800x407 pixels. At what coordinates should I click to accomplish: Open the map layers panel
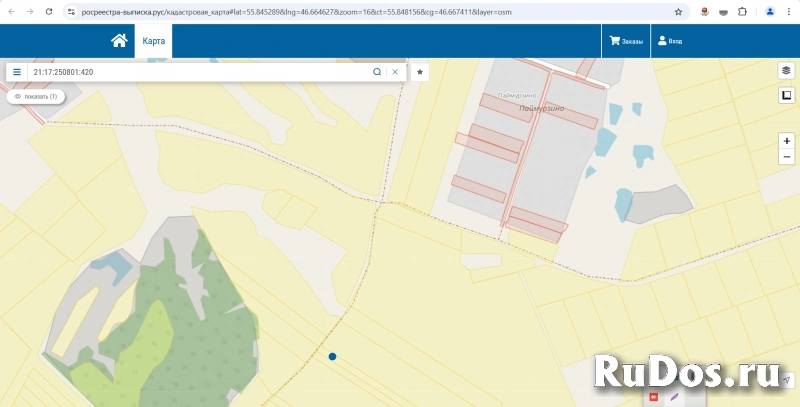point(787,71)
